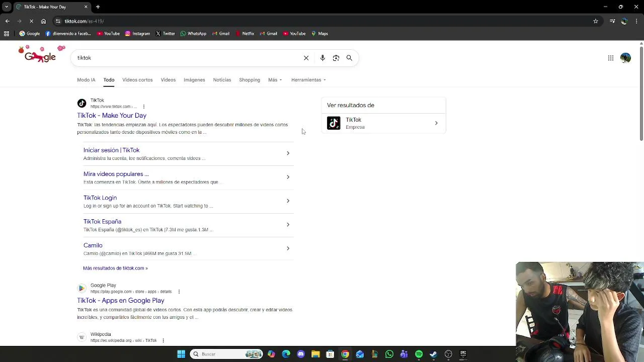
Task: Open the Google apps grid
Action: (x=611, y=58)
